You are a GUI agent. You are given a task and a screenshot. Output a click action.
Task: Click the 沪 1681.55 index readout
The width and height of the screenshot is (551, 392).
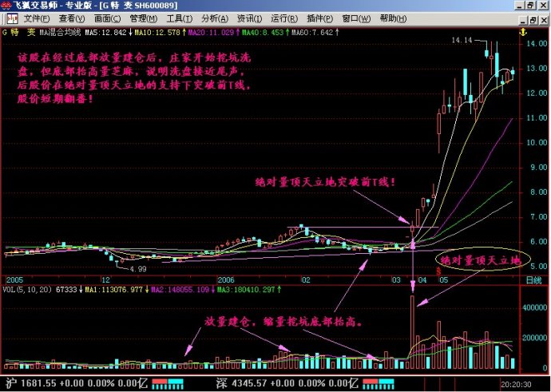click(x=76, y=383)
